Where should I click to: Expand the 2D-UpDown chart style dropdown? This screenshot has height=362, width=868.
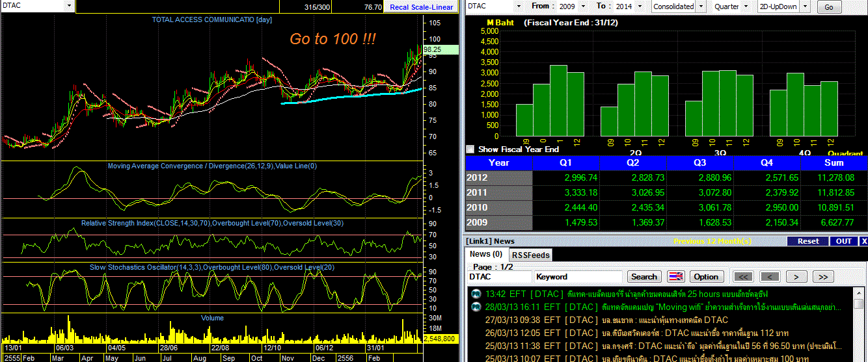[805, 6]
